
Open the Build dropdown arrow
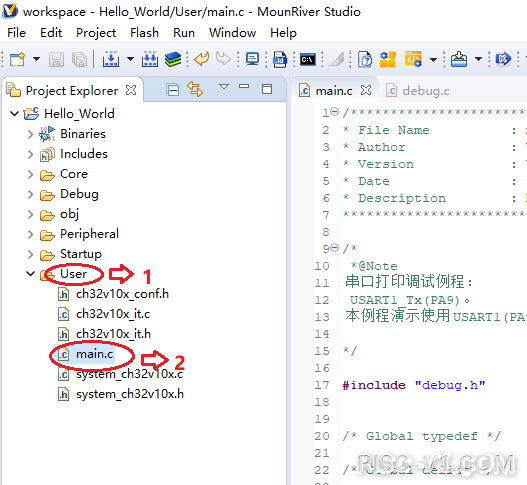pos(130,59)
